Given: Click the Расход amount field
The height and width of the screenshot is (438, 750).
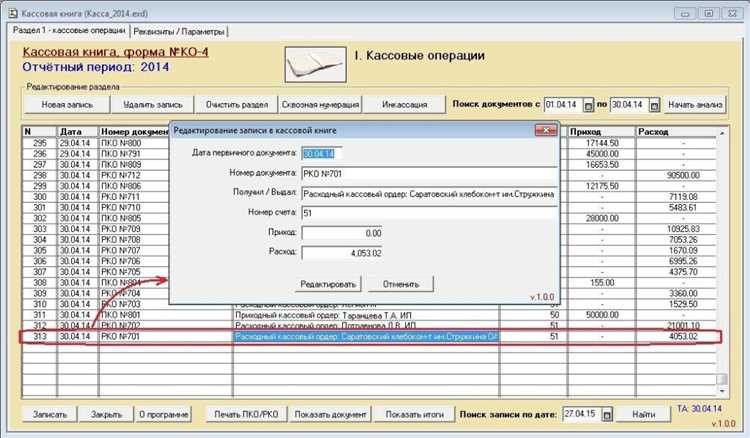Looking at the screenshot, I should (342, 253).
